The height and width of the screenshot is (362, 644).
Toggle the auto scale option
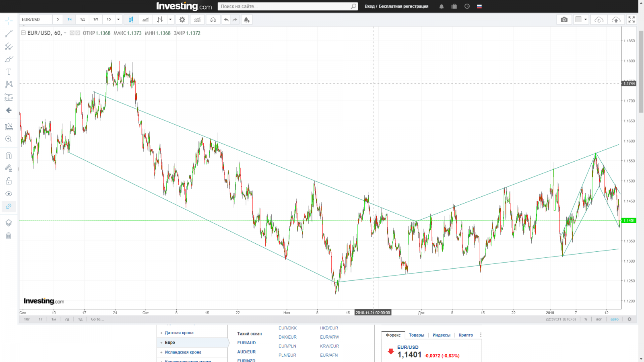[614, 319]
